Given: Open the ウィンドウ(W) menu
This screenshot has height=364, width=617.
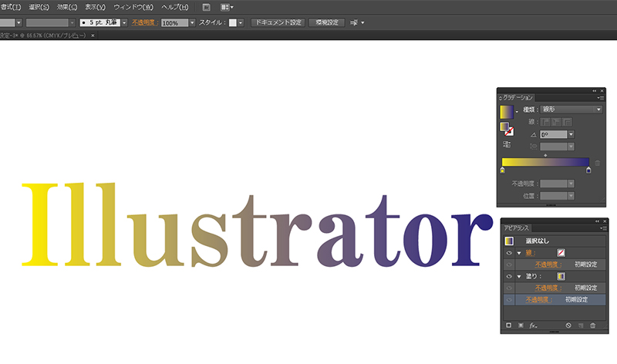Looking at the screenshot, I should 133,7.
